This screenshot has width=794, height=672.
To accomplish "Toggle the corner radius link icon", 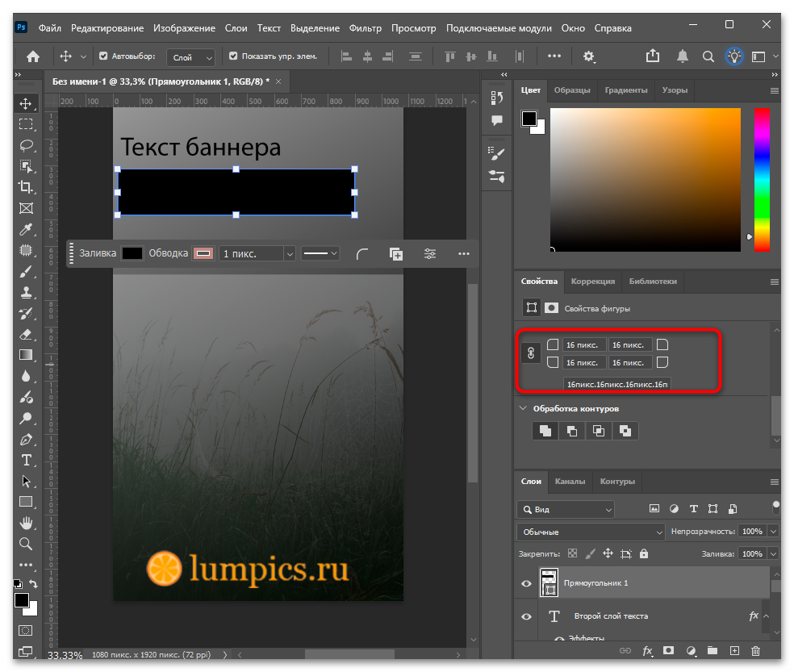I will (531, 353).
